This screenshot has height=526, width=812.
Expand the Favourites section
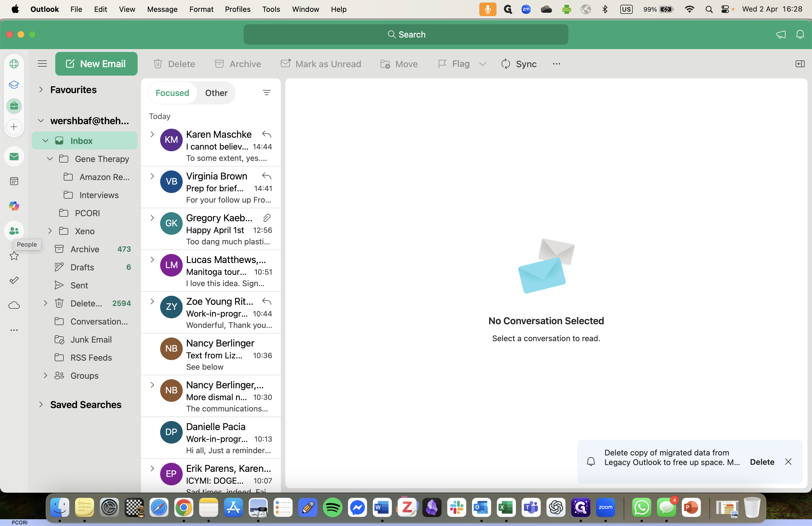[41, 89]
